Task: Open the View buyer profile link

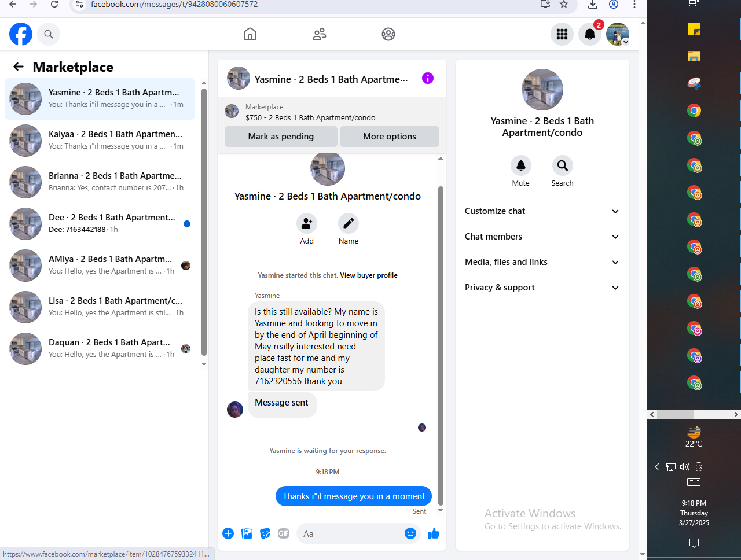Action: 369,275
